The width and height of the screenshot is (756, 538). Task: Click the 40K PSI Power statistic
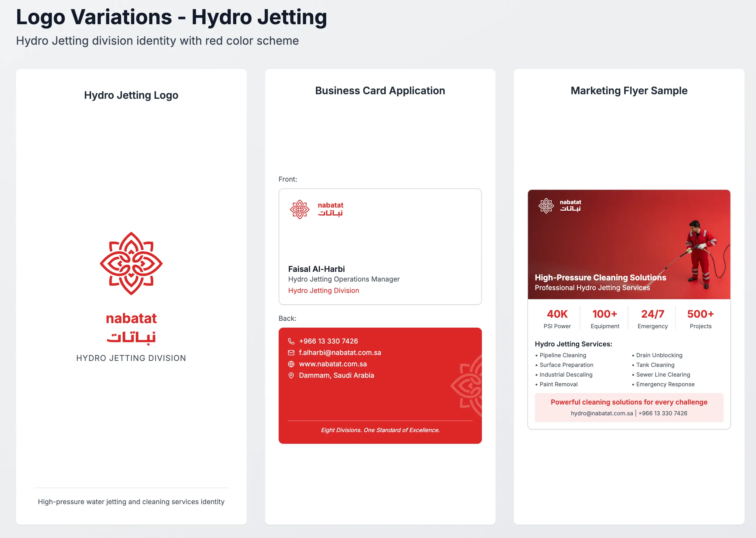coord(557,319)
